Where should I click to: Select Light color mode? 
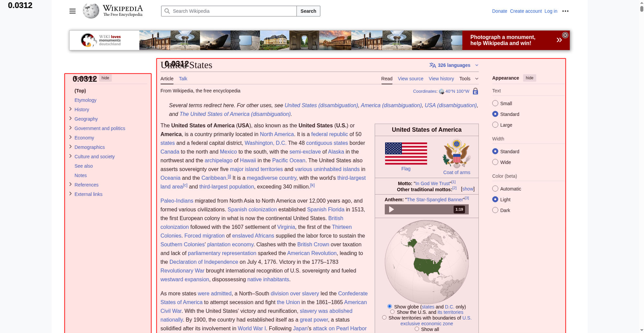click(495, 199)
